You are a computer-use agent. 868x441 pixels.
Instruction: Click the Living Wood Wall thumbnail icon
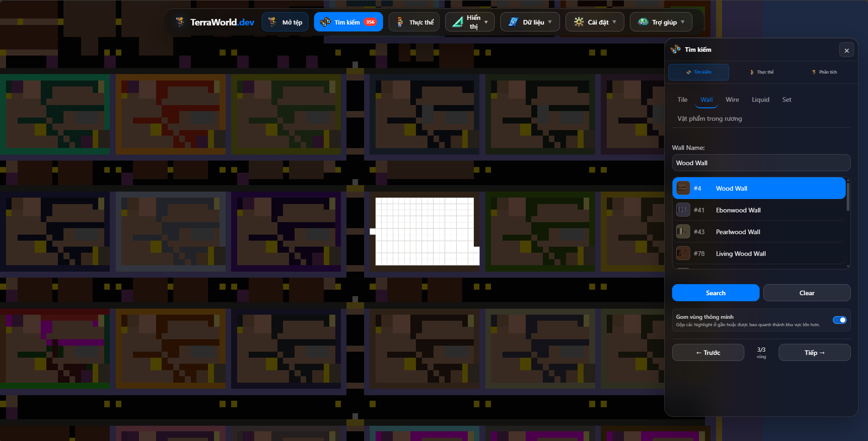683,254
